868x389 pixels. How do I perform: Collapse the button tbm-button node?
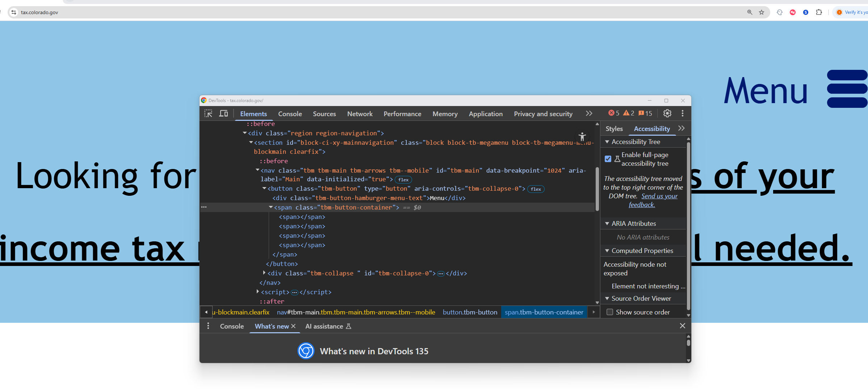(264, 189)
